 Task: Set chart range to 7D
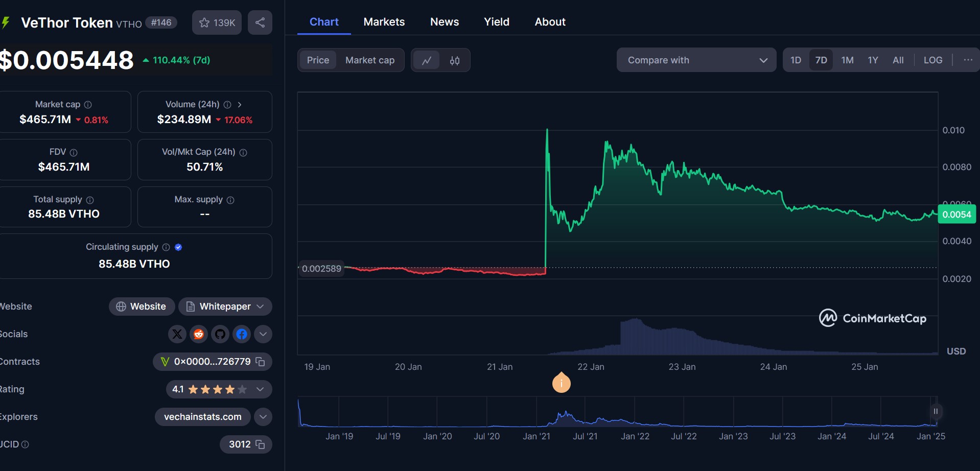[x=821, y=60]
